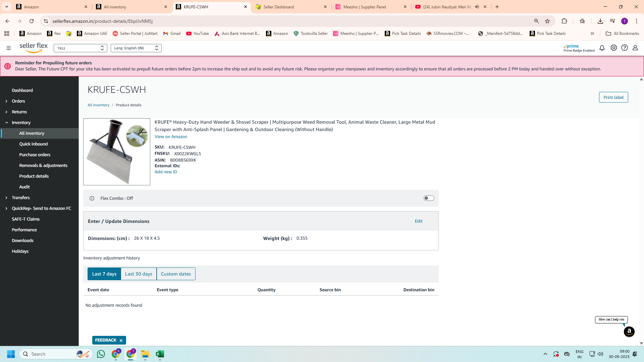The image size is (644, 362).
Task: Toggle the Flex Combo switch on
Action: click(429, 198)
